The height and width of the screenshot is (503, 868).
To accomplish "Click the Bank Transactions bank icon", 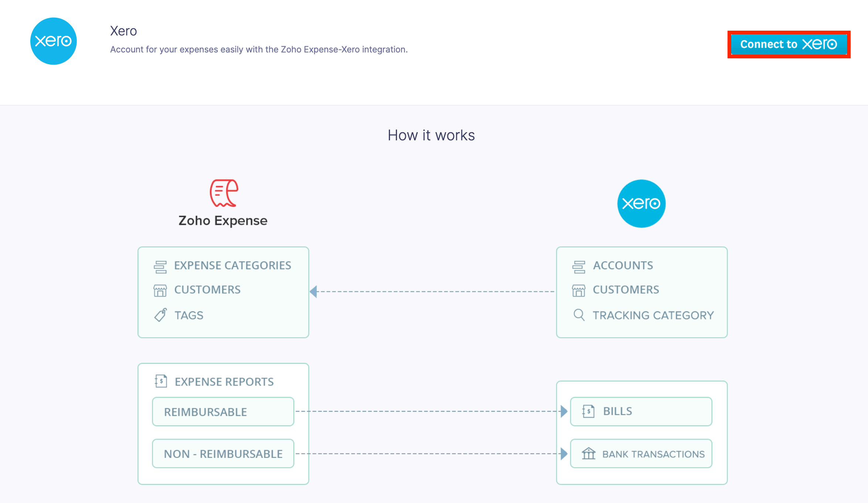I will [x=589, y=454].
